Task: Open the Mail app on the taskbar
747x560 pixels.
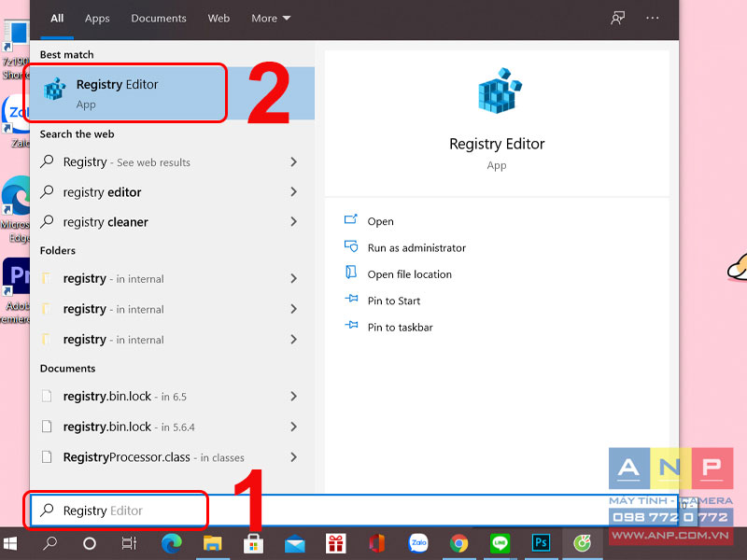Action: pyautogui.click(x=295, y=544)
